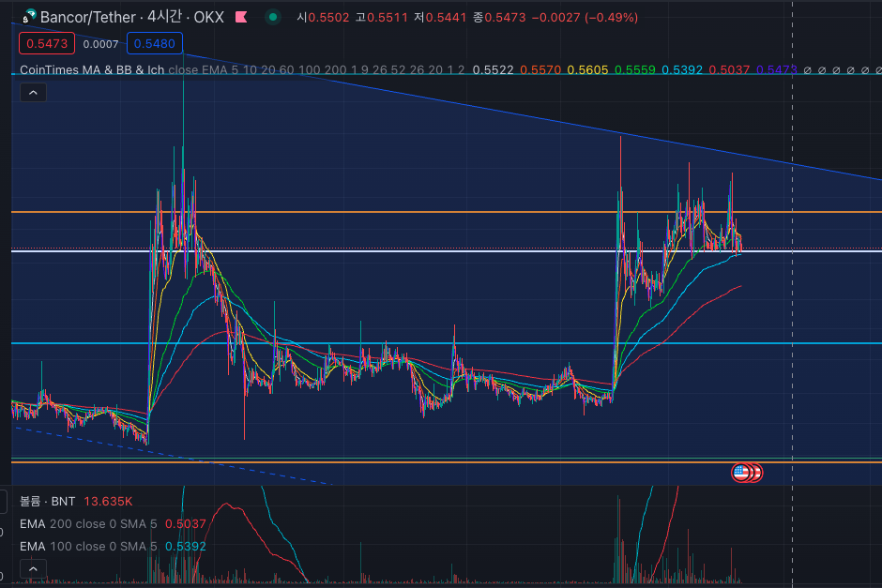Click the low price 저0.5441 value

[440, 18]
